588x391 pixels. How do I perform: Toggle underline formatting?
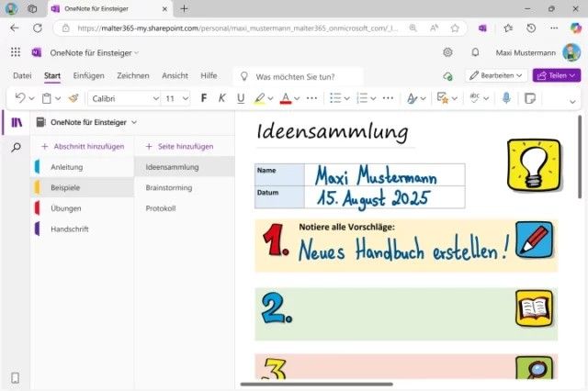tap(241, 97)
